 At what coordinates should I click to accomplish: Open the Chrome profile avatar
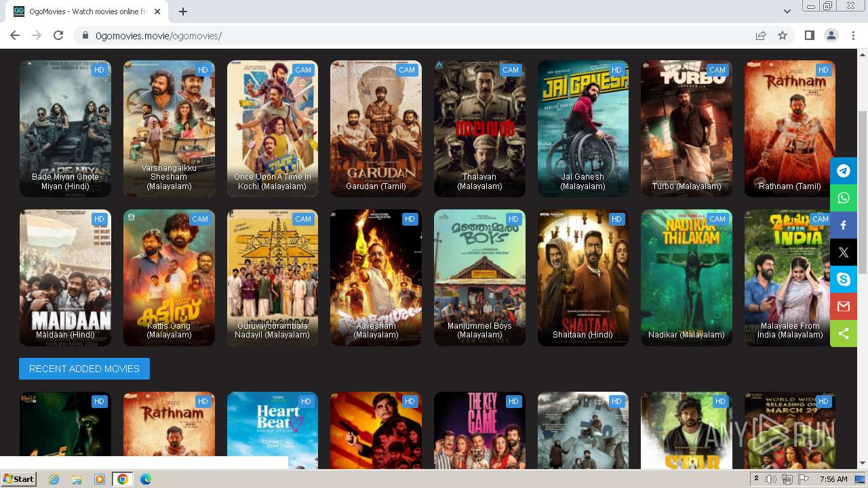tap(831, 35)
